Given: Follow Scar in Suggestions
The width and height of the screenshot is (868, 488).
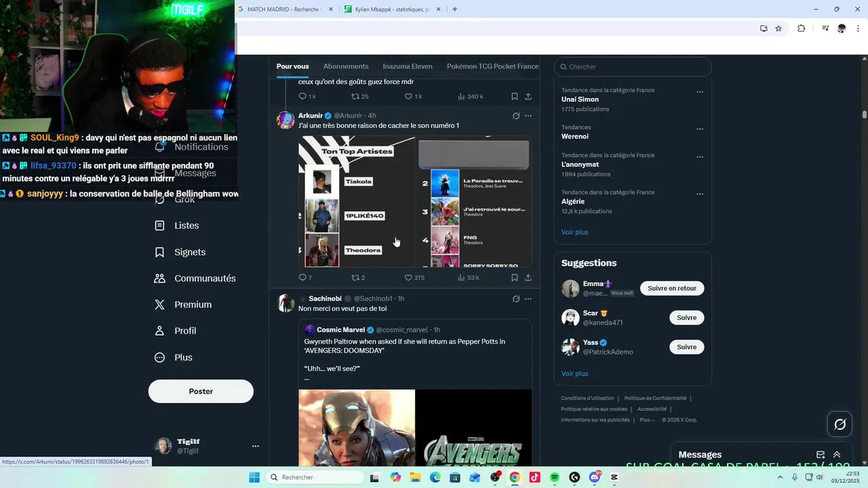Looking at the screenshot, I should coord(686,318).
